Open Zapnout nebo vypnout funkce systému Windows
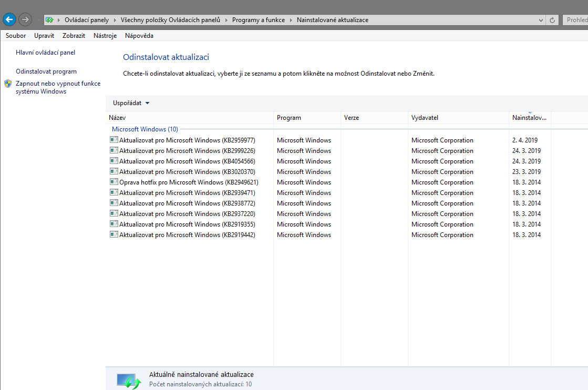 point(58,87)
